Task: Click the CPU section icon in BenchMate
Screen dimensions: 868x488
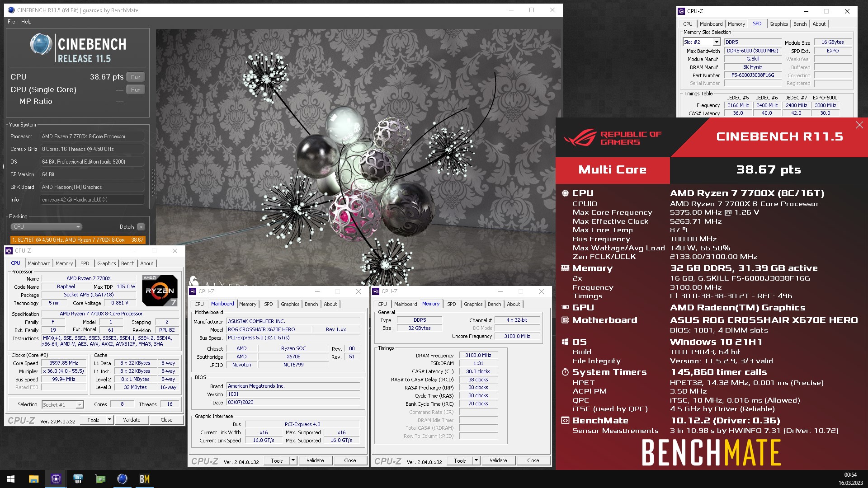Action: (x=565, y=193)
